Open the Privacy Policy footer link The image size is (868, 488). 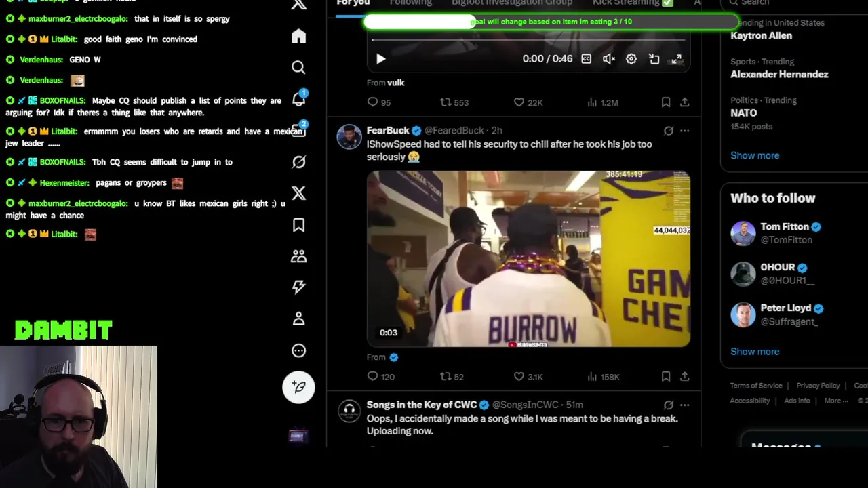click(x=818, y=386)
